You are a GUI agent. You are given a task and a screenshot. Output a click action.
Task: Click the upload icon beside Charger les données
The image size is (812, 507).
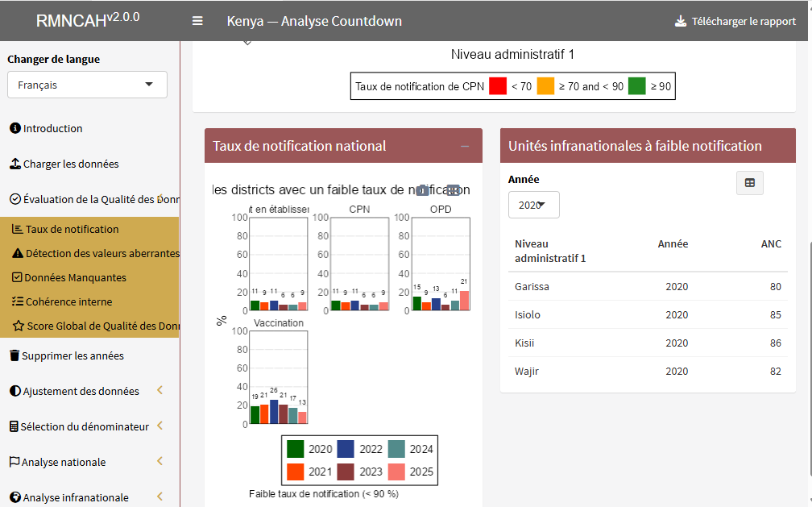pyautogui.click(x=15, y=164)
